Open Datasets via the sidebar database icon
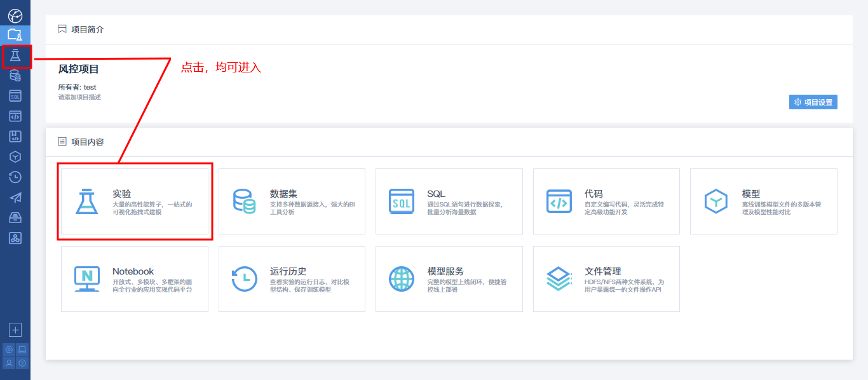This screenshot has width=868, height=380. (x=15, y=76)
